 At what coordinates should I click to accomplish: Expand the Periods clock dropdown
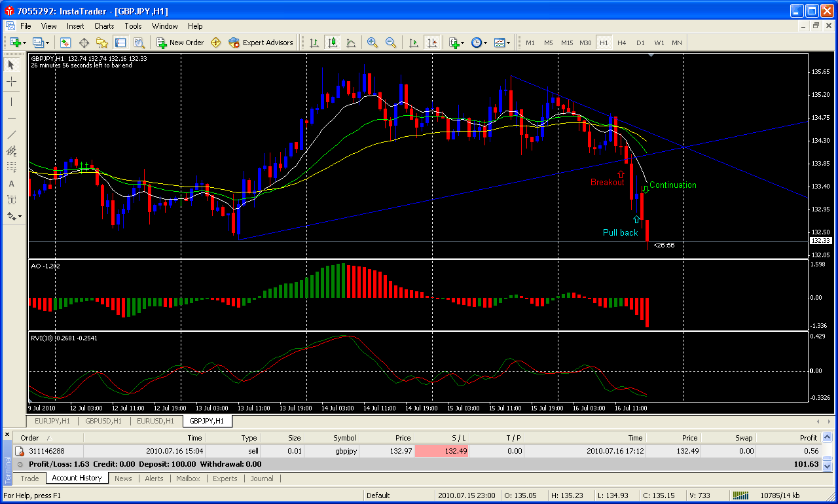pyautogui.click(x=479, y=43)
